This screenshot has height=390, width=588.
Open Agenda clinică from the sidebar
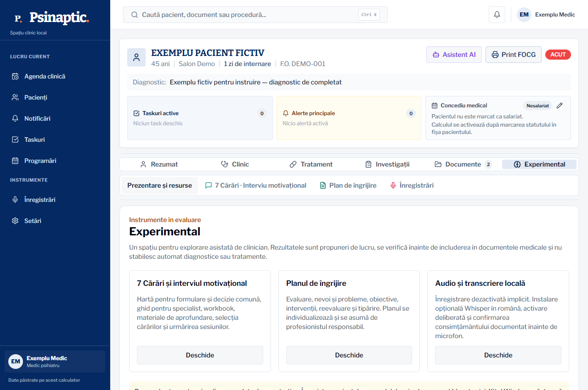coord(55,76)
